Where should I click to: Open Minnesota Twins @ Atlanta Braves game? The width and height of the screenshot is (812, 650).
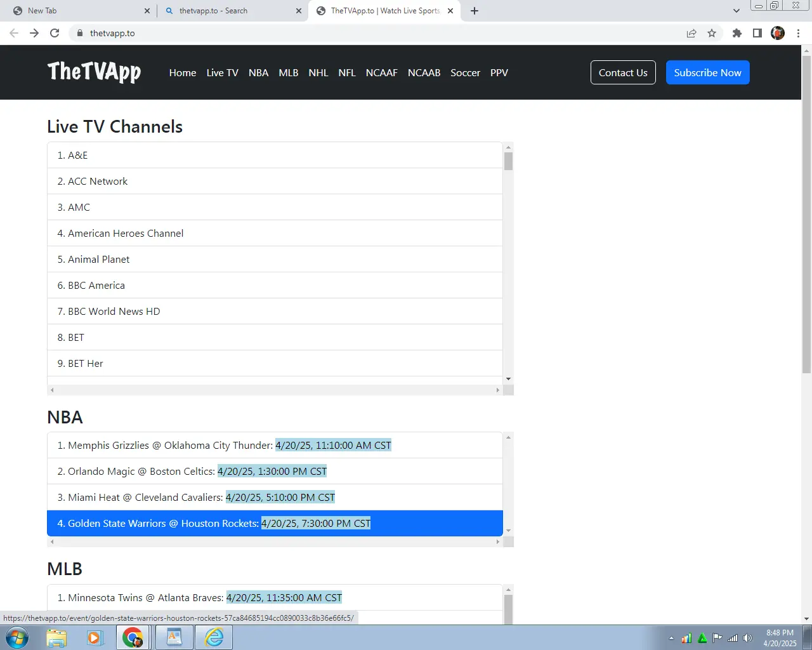(x=275, y=597)
